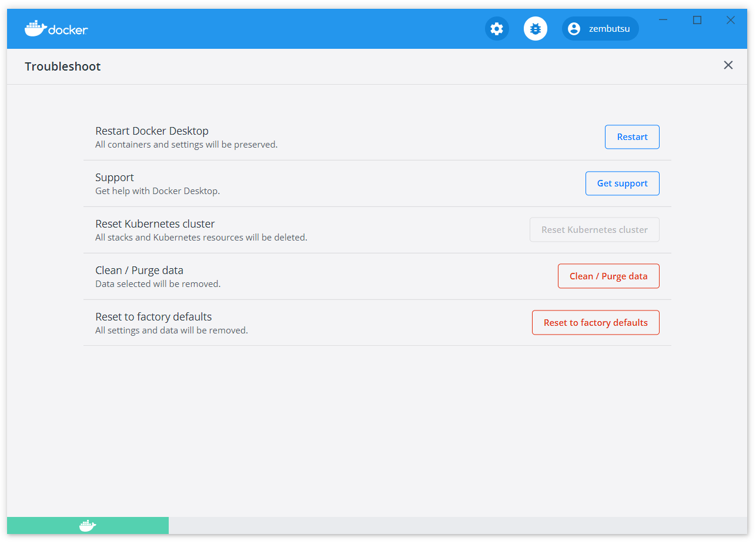Click 'All settings and data will be removed.' text
This screenshot has width=756, height=544.
click(x=172, y=331)
